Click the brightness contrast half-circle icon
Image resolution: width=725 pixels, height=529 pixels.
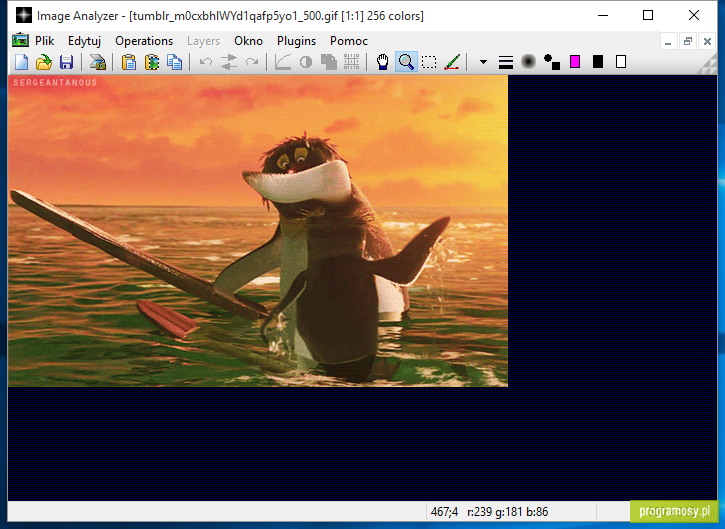(x=306, y=62)
